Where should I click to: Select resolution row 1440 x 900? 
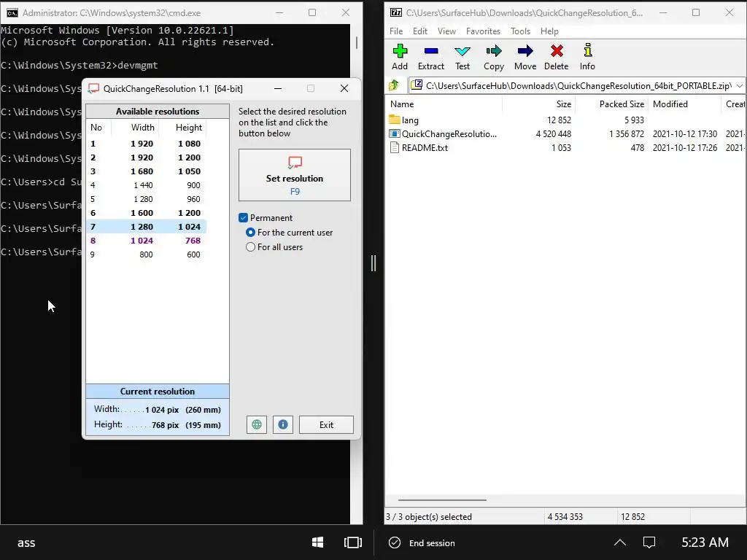pyautogui.click(x=146, y=184)
